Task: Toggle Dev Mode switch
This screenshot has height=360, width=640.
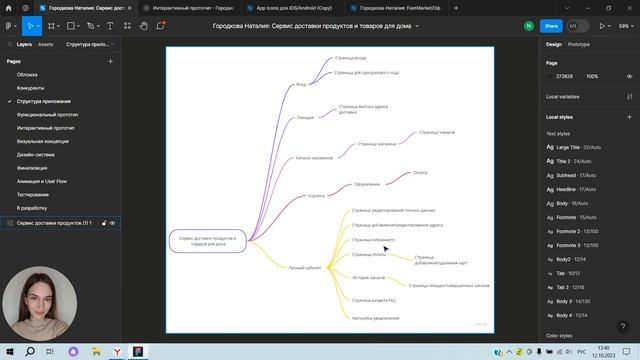Action: 578,26
